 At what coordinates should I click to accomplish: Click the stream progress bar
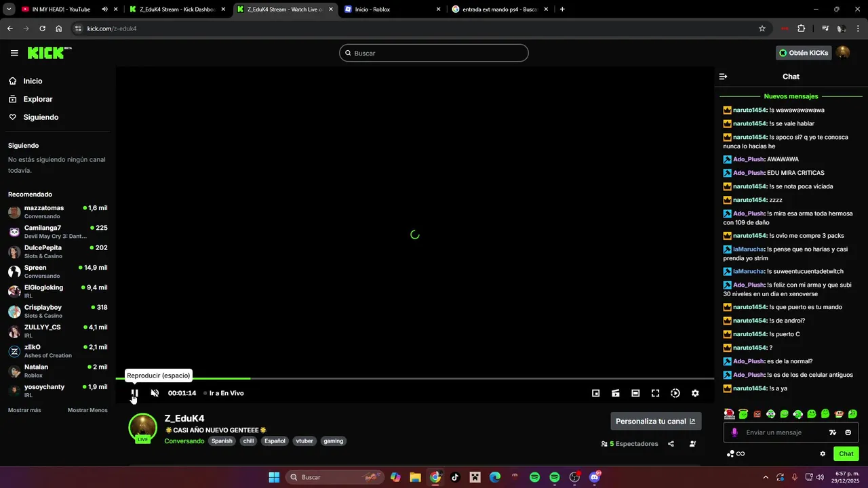[415, 378]
